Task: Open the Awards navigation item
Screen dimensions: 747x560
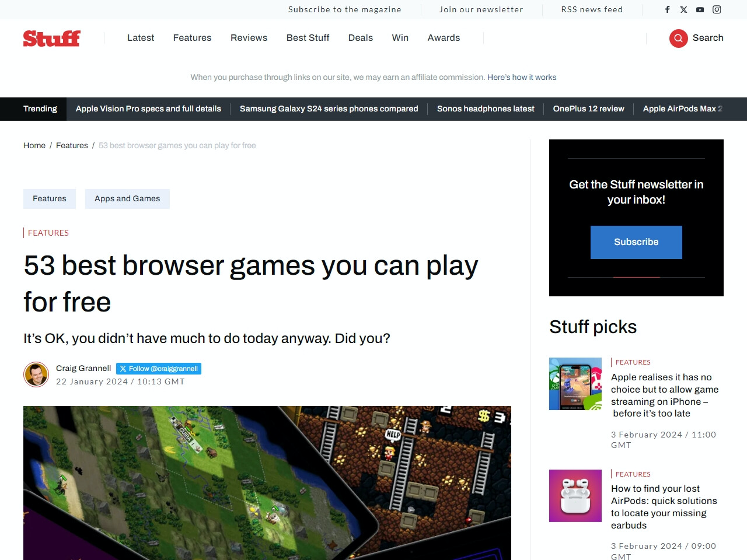Action: pyautogui.click(x=444, y=38)
